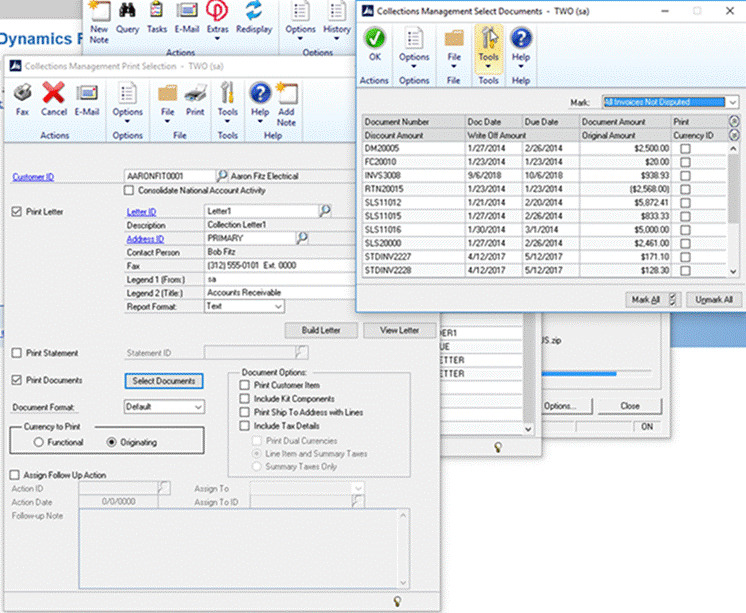This screenshot has width=746, height=613.
Task: Open Help icon in Print Selection window
Action: pos(260,93)
